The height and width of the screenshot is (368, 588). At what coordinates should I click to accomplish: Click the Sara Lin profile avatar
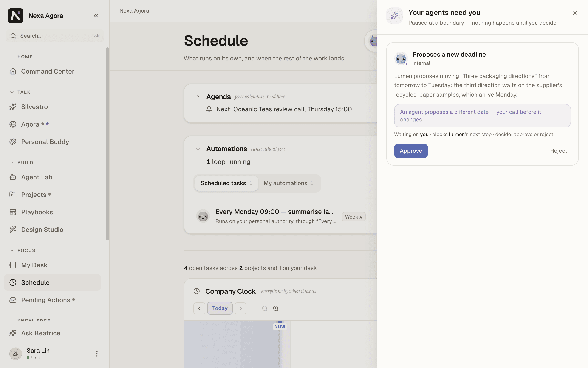(x=16, y=354)
